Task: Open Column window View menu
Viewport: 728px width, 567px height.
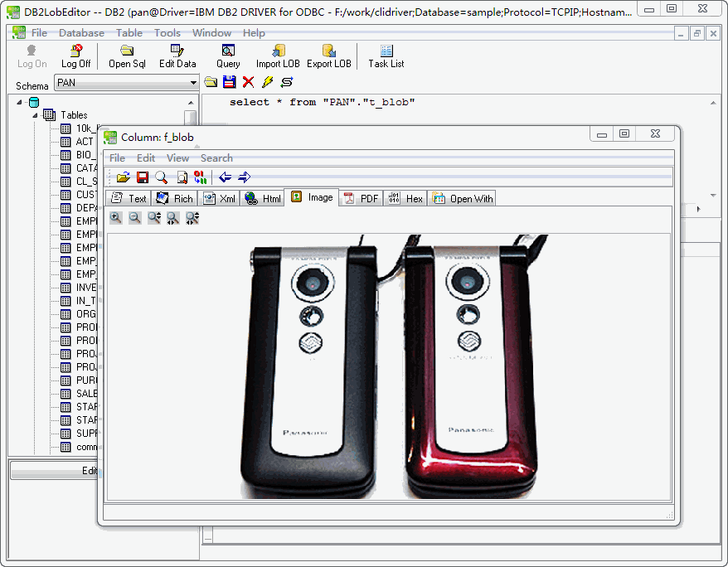Action: click(177, 158)
